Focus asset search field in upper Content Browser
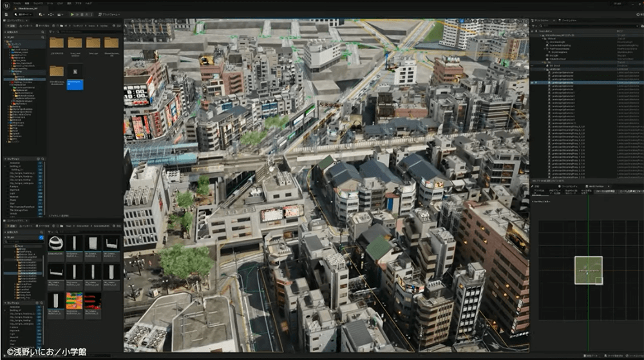644x360 pixels. [x=88, y=32]
